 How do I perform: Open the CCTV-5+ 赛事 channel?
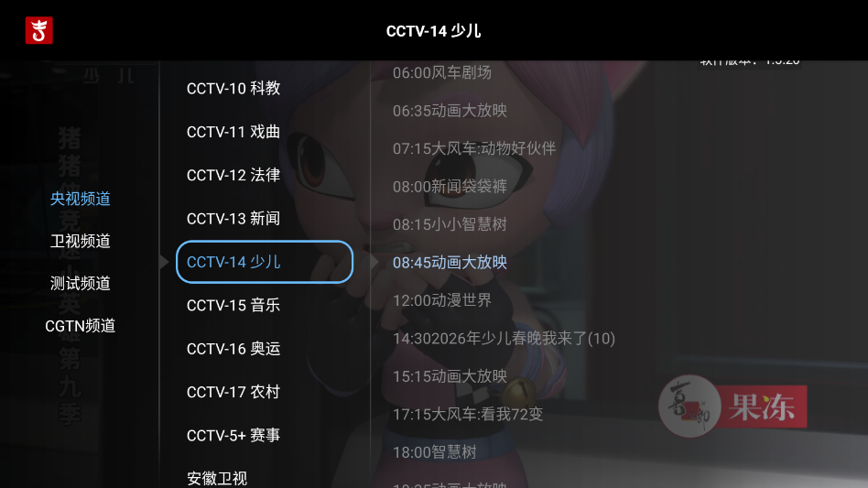pos(233,436)
